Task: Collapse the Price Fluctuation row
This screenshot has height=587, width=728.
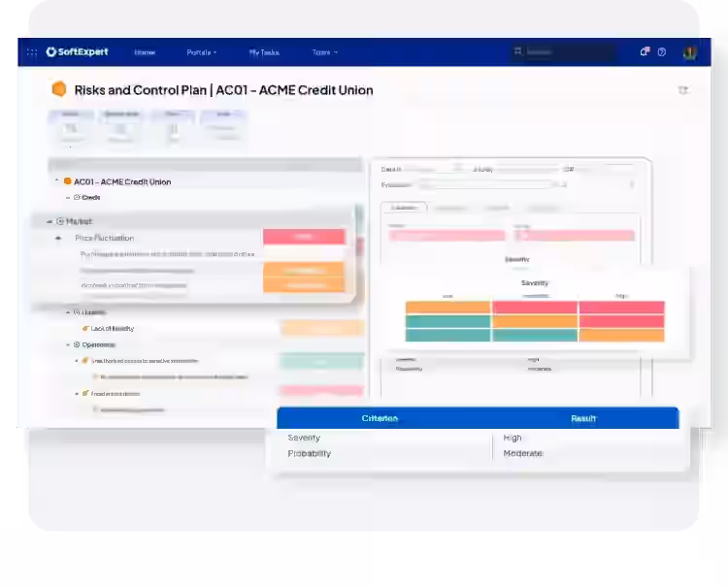Action: [58, 238]
